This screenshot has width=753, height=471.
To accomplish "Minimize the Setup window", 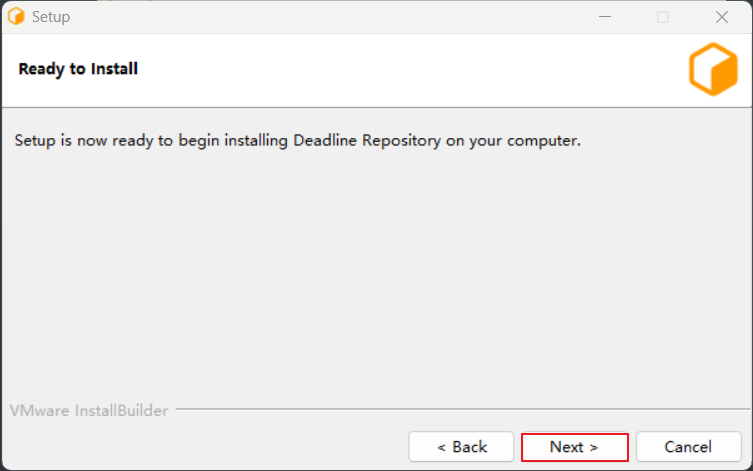I will point(605,17).
